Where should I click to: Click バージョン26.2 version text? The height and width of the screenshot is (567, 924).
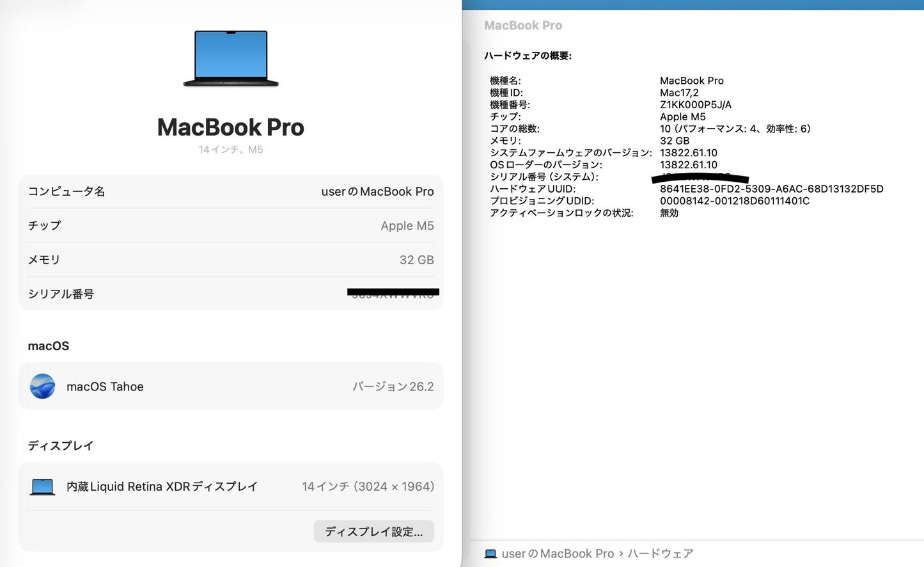point(393,387)
